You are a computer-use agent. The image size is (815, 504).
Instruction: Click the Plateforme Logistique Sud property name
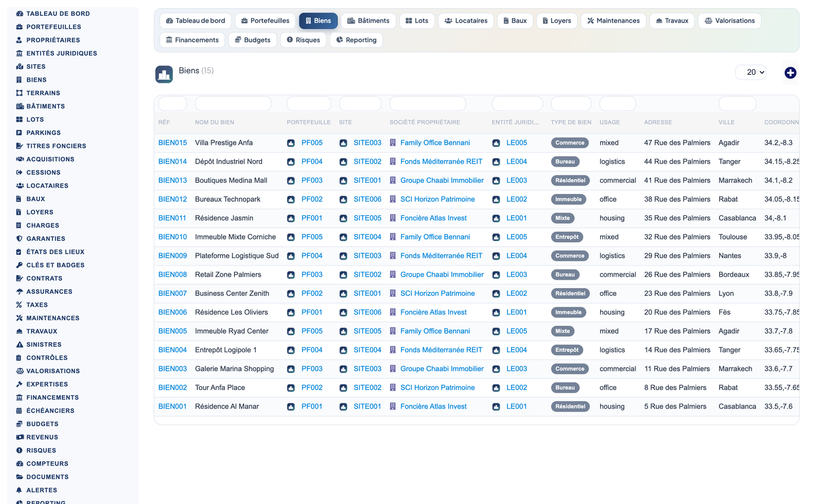pyautogui.click(x=237, y=256)
